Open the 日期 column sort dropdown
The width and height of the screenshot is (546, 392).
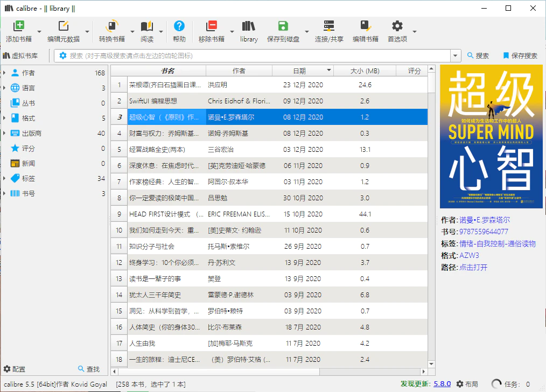(x=328, y=70)
